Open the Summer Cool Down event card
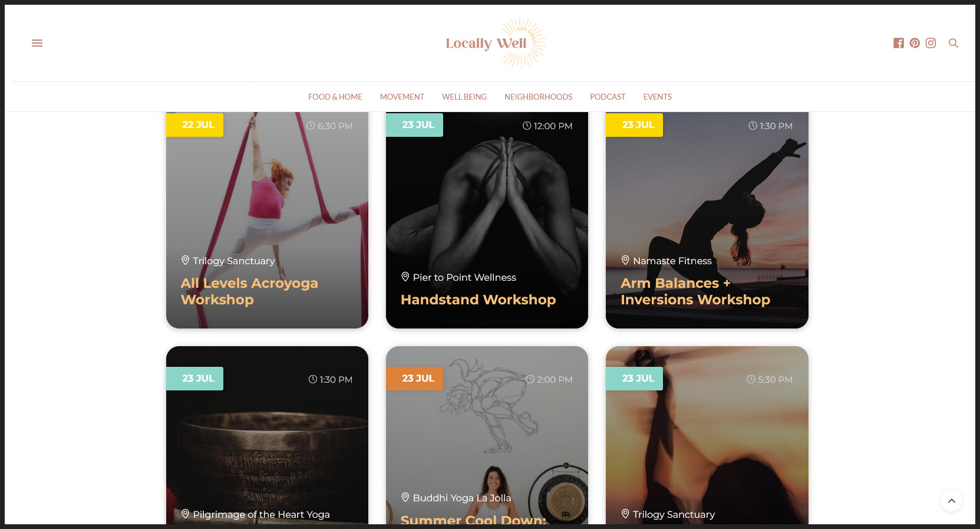980x529 pixels. pos(487,435)
